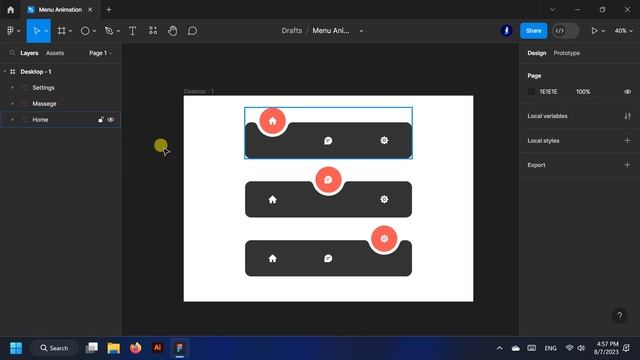Open Pen tool options dropdown arrow
Viewport: 640px width, 360px height.
tap(118, 31)
